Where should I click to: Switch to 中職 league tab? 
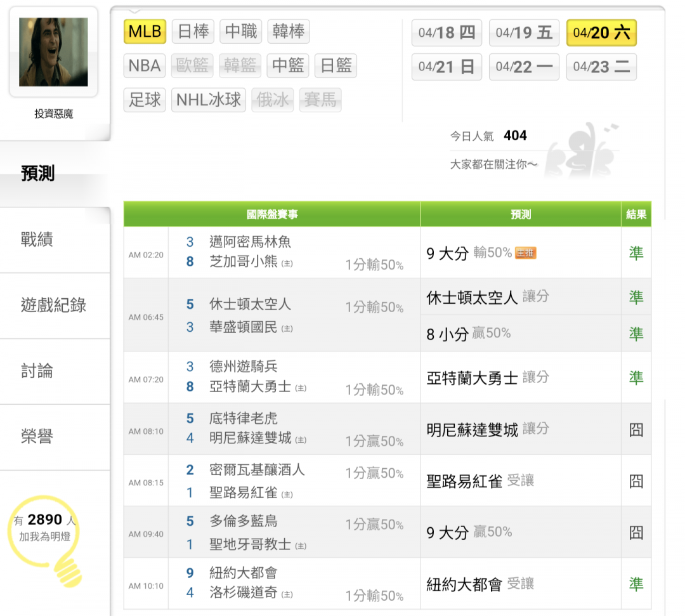coord(241,32)
